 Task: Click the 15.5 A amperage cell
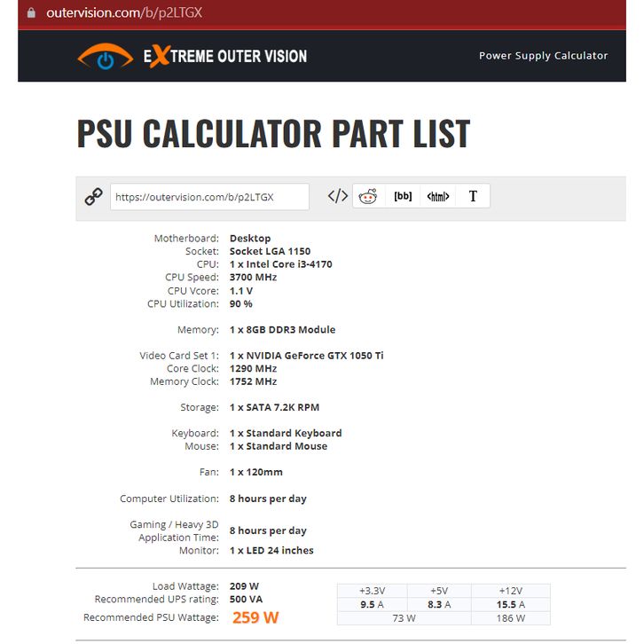(511, 605)
